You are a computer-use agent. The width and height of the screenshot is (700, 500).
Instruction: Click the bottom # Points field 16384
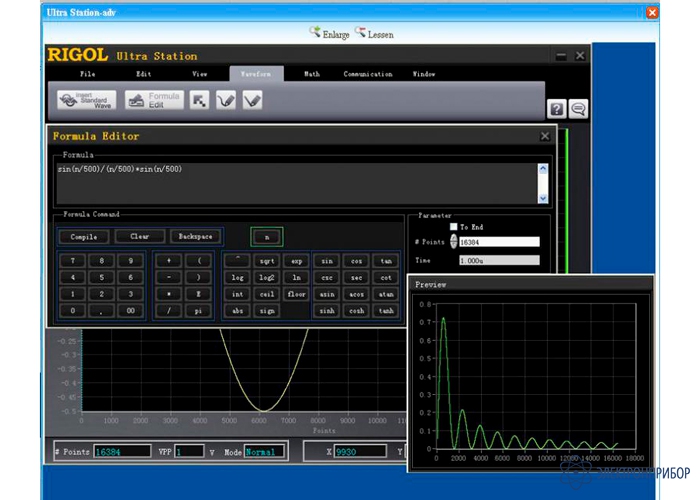122,452
